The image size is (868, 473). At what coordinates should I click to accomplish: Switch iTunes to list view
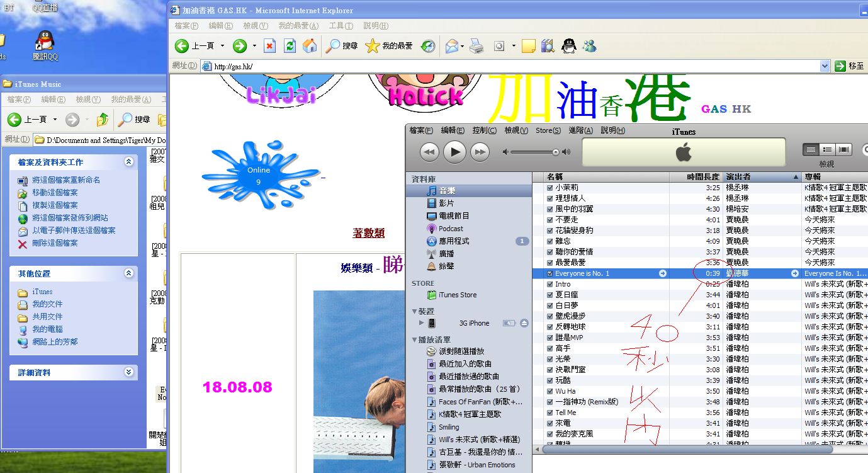[x=811, y=149]
